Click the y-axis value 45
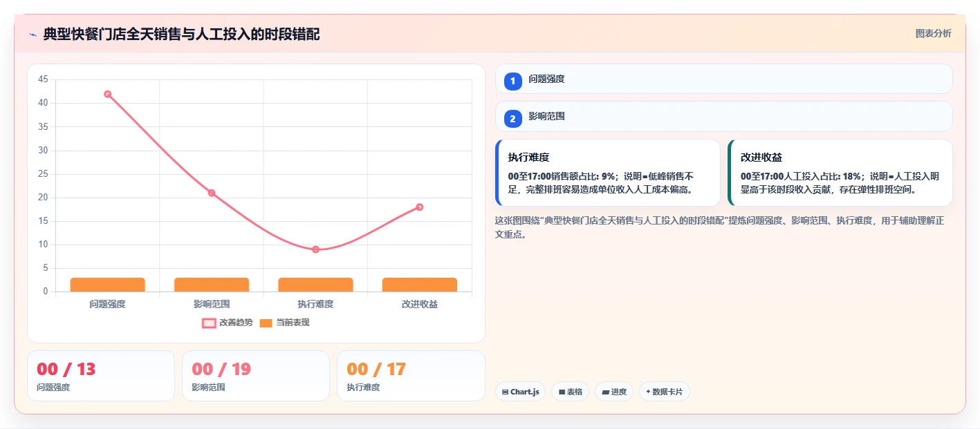This screenshot has width=980, height=429. tap(43, 79)
